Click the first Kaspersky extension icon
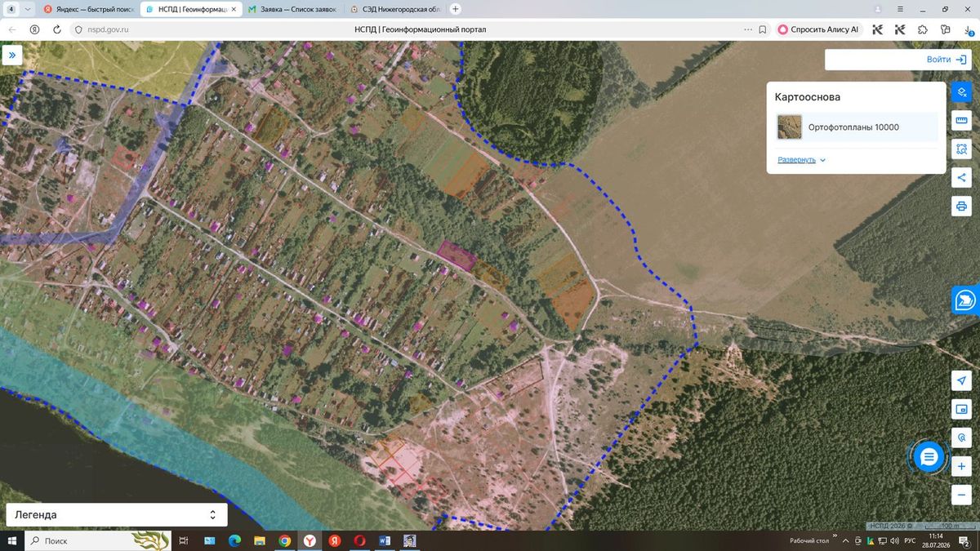 tap(878, 29)
